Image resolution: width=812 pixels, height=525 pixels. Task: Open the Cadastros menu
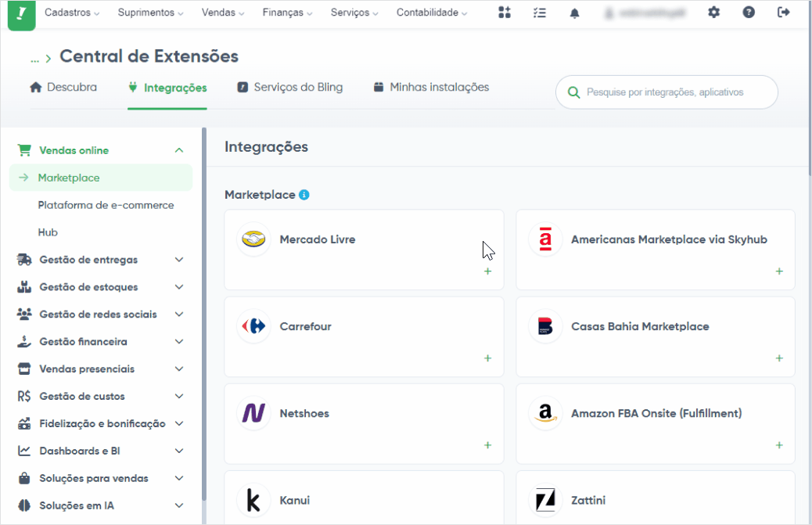click(72, 13)
